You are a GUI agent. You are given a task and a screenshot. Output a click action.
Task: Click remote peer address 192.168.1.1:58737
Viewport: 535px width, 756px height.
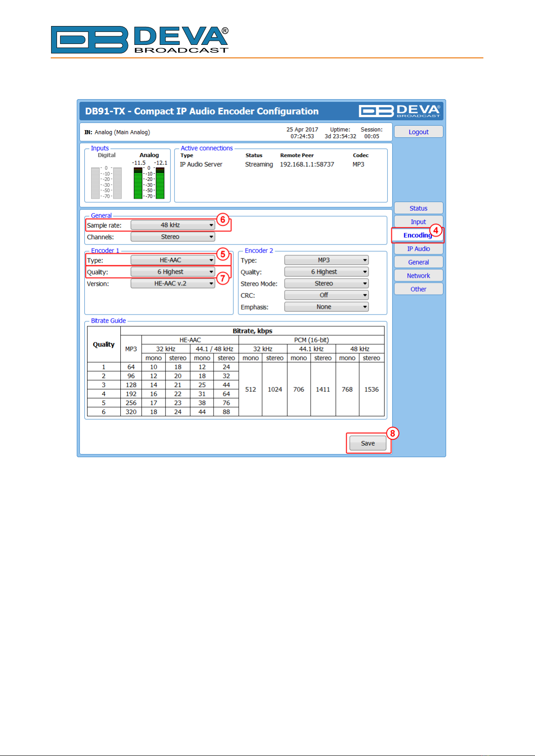307,165
